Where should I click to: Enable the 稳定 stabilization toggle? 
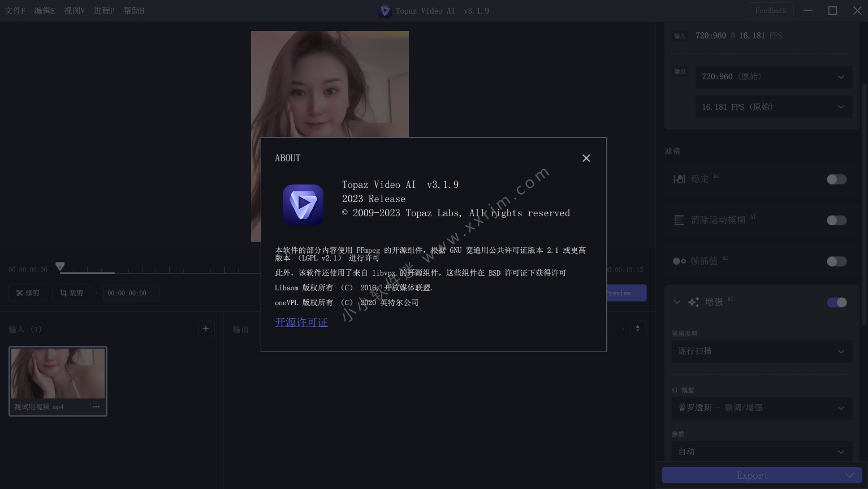point(836,179)
